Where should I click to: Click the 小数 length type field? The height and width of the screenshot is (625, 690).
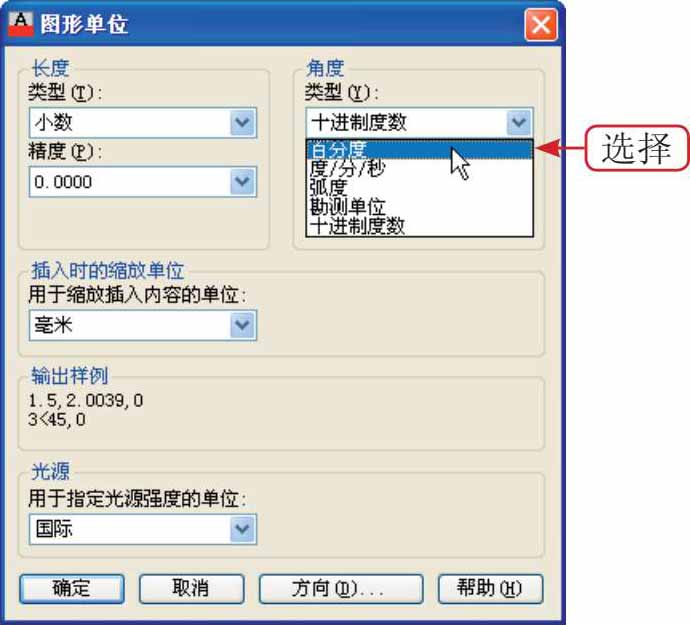click(x=143, y=122)
